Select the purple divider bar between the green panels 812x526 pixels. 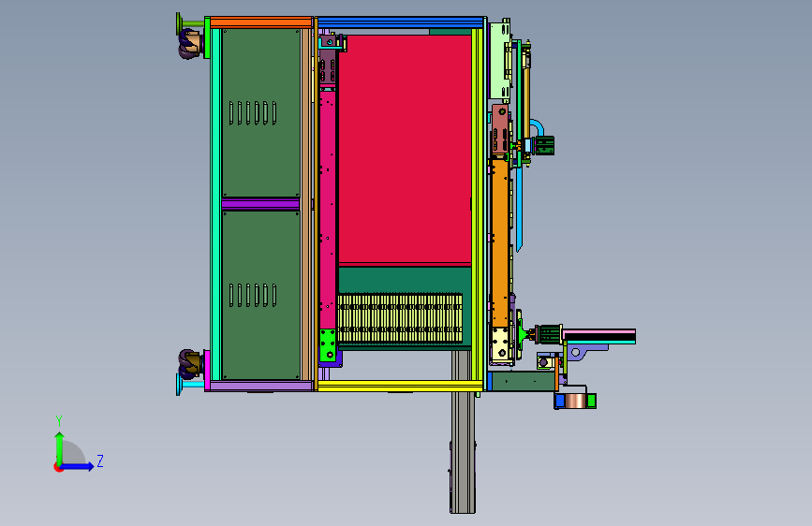point(260,204)
